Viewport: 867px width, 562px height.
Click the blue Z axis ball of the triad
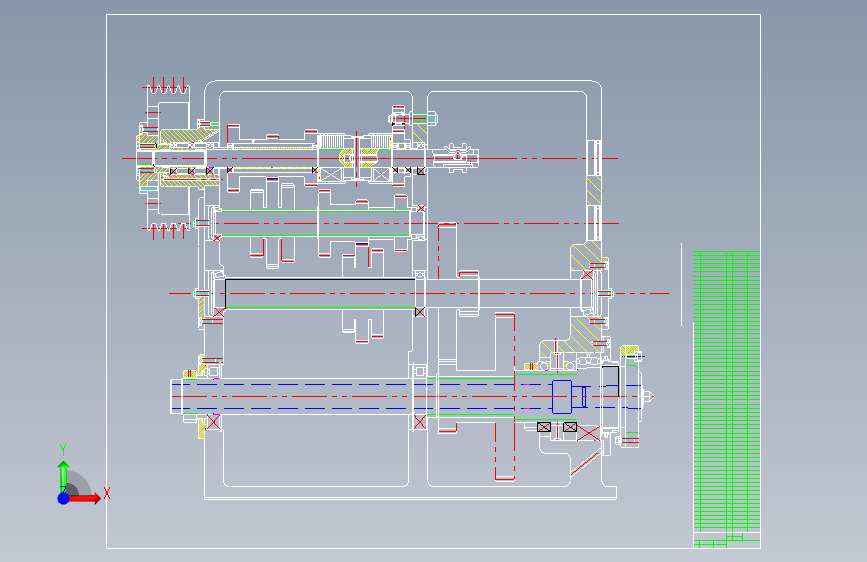point(64,498)
